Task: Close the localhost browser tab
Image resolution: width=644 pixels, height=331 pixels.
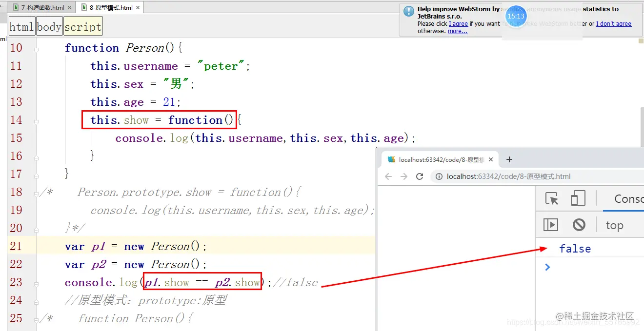Action: (491, 159)
